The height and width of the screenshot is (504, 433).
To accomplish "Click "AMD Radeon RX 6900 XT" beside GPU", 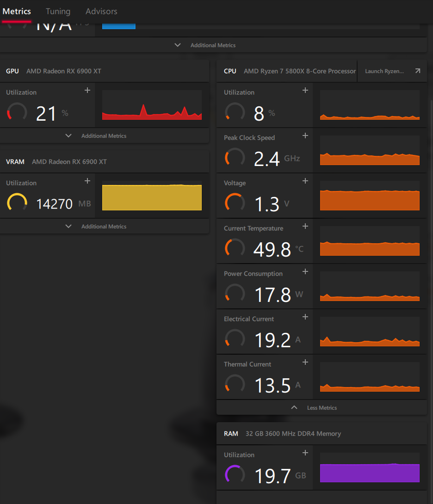I will pos(64,71).
